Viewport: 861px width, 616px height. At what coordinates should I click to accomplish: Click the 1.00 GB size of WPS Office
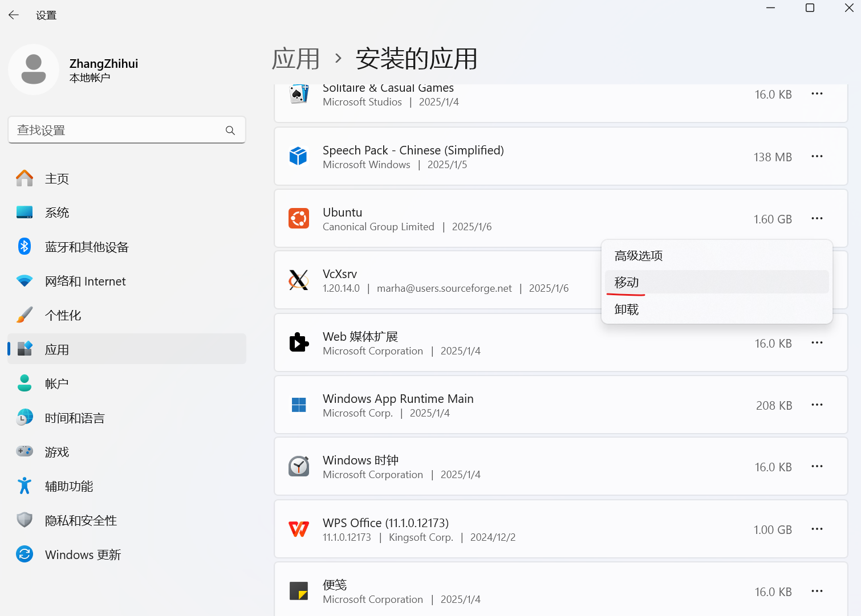[x=773, y=530]
